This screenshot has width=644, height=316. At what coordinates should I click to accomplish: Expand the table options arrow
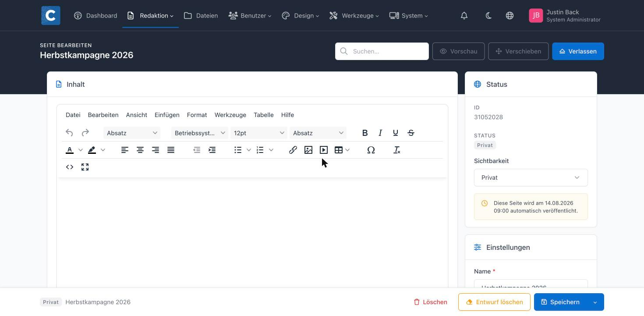tap(347, 150)
